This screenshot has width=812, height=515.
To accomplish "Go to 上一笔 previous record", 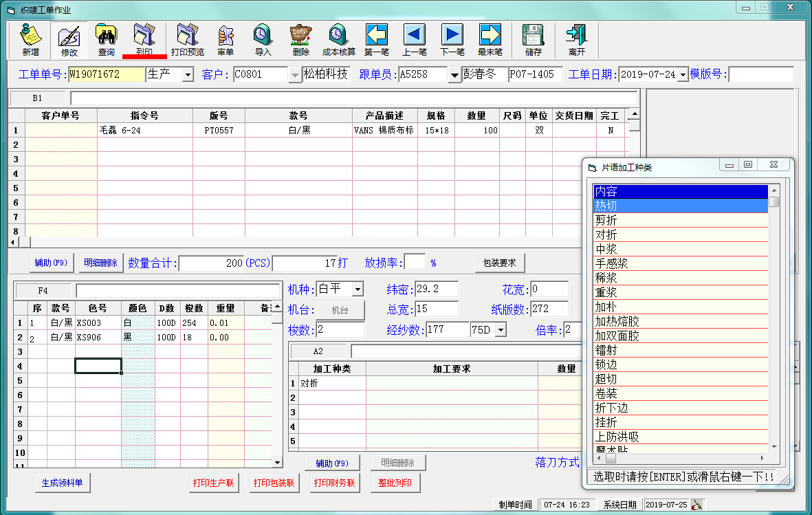I will (415, 40).
